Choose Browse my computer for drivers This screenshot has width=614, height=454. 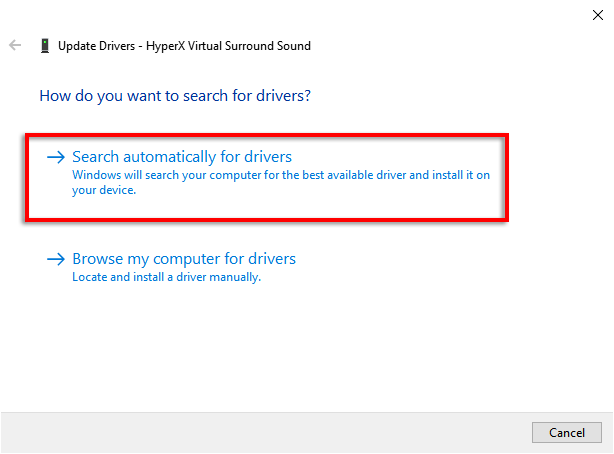click(x=184, y=259)
